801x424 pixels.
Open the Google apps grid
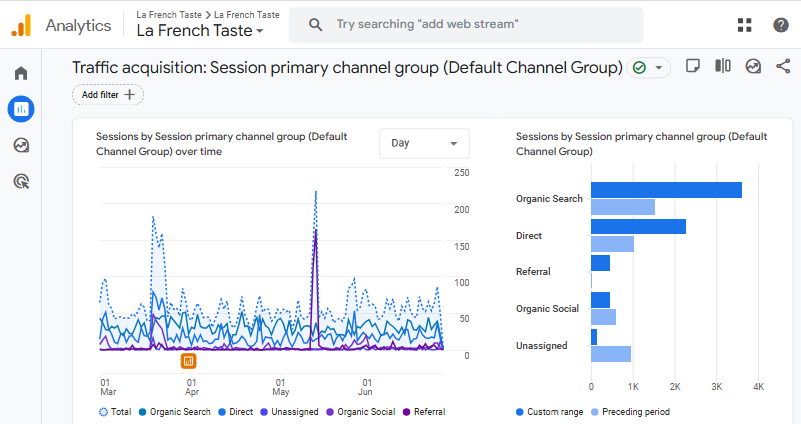(x=744, y=25)
